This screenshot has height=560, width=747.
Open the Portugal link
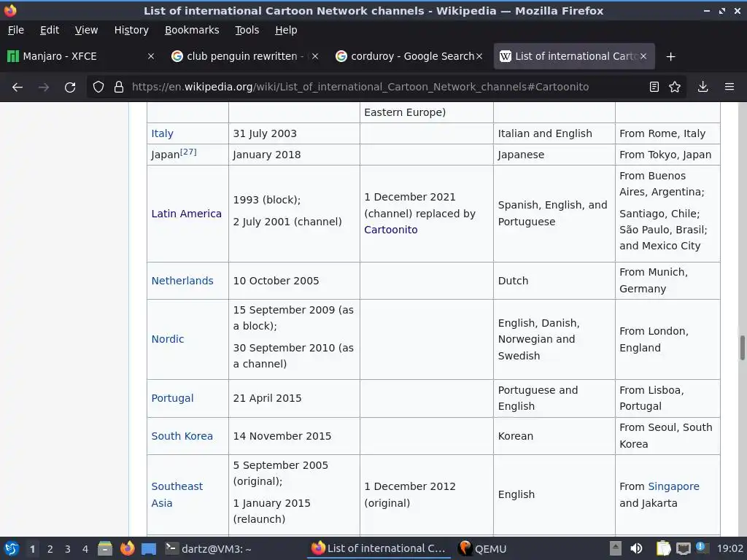172,398
